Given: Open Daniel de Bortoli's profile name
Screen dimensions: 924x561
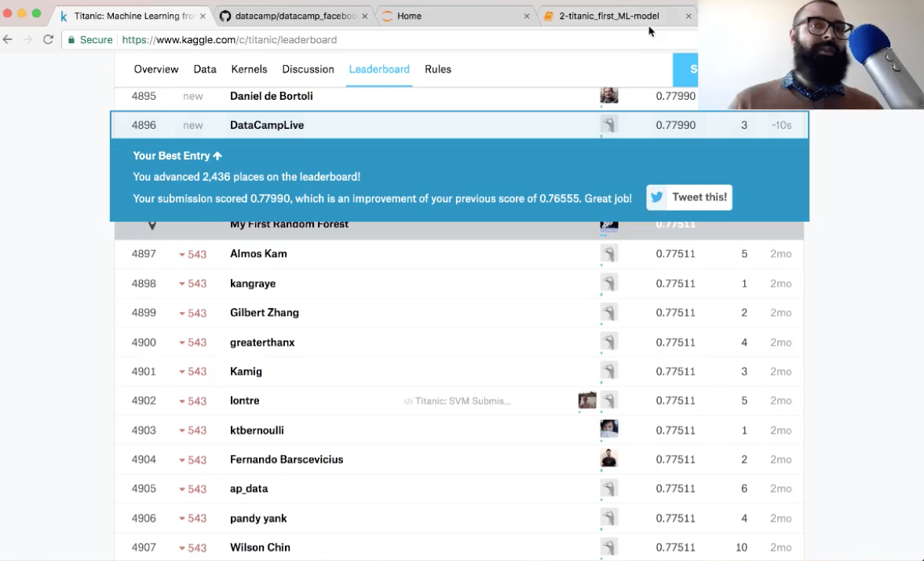Looking at the screenshot, I should click(x=271, y=96).
